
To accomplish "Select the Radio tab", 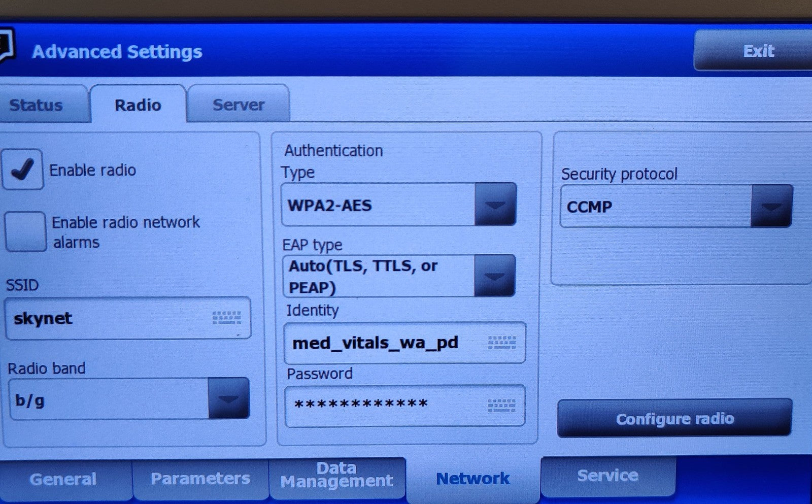I will coord(138,104).
